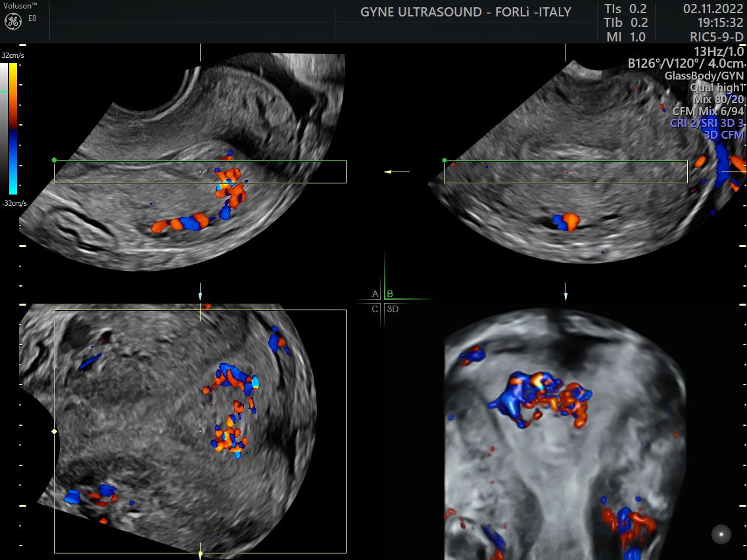Click the light source sphere icon

point(721,534)
